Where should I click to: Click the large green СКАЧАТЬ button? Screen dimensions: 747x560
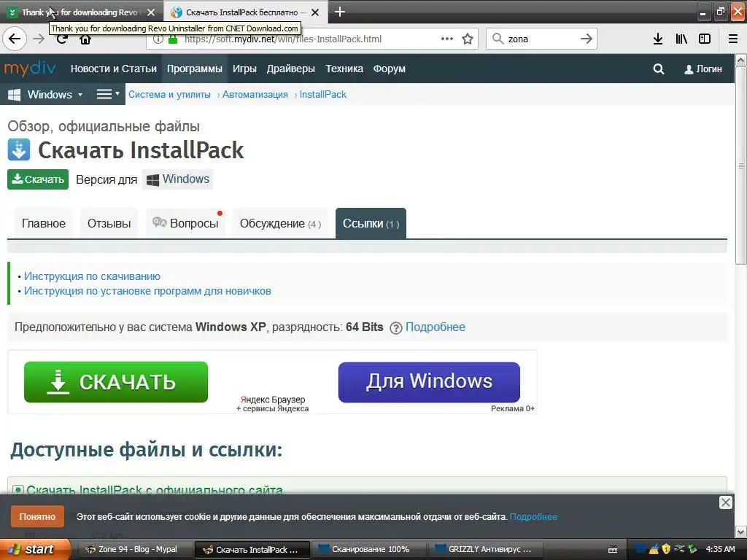pyautogui.click(x=116, y=382)
